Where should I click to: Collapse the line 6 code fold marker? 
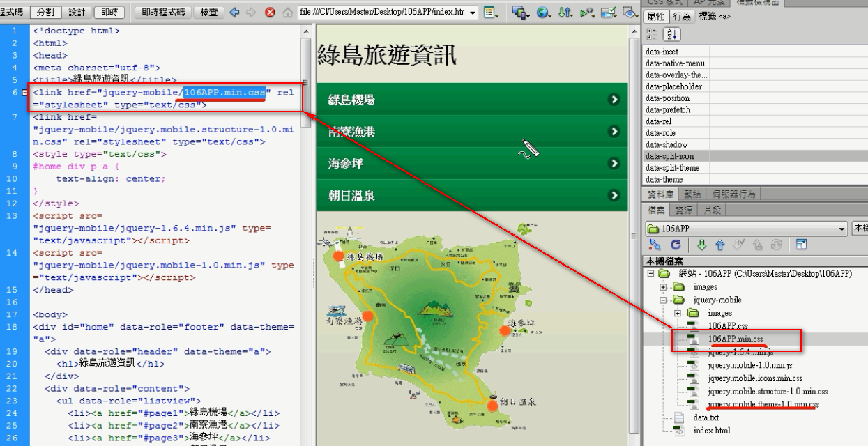point(25,93)
